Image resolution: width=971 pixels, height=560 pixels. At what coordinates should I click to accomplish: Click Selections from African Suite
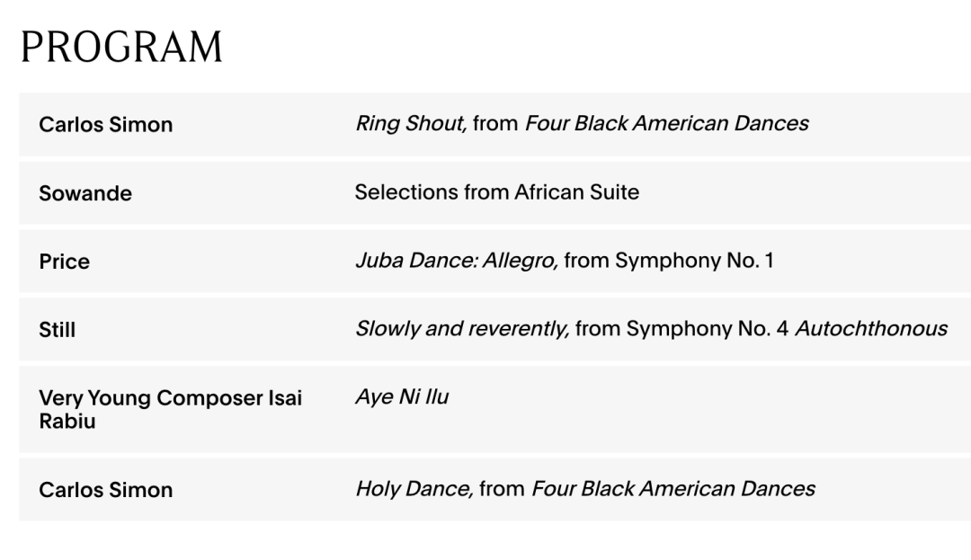coord(496,192)
